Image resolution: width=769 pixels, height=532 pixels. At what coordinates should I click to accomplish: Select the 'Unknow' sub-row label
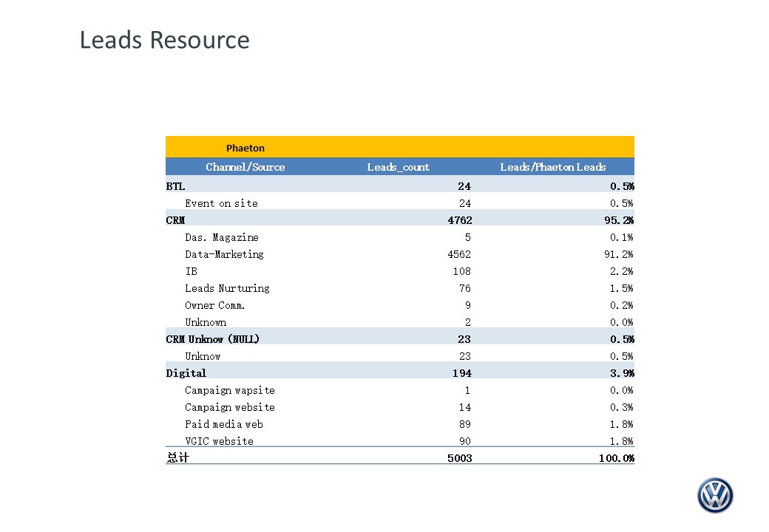click(x=203, y=357)
